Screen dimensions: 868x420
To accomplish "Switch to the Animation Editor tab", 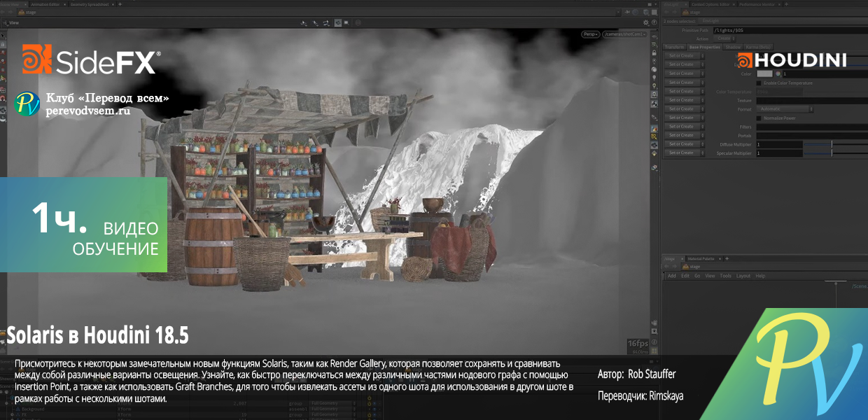I will coord(46,4).
